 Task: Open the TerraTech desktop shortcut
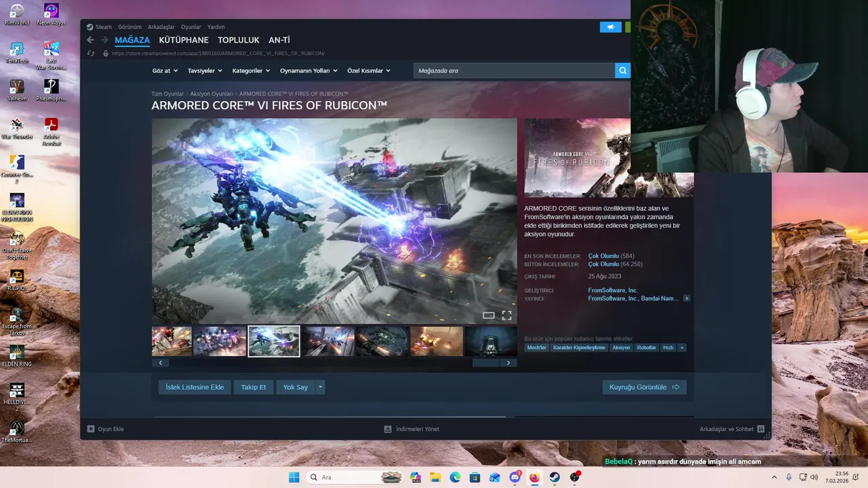coord(17,52)
